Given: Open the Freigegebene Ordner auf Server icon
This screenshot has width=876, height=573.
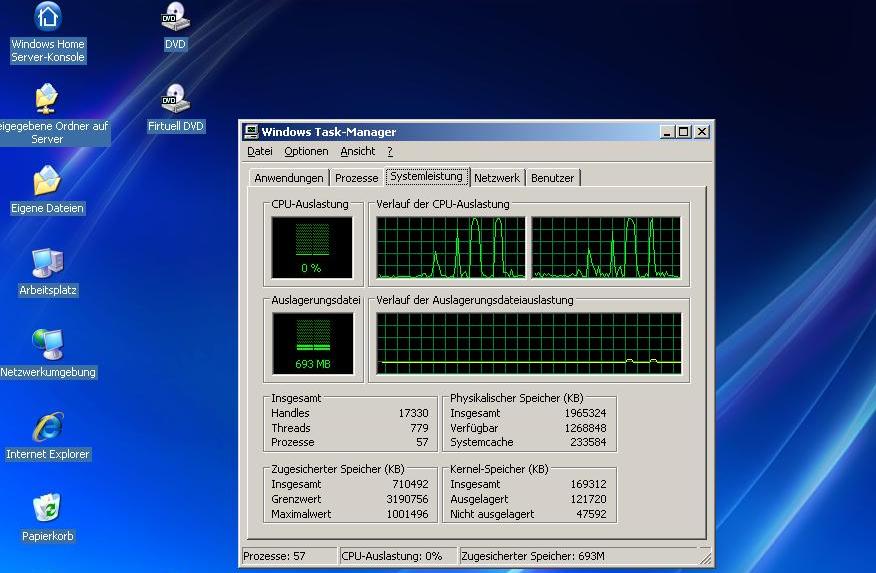Looking at the screenshot, I should [47, 114].
